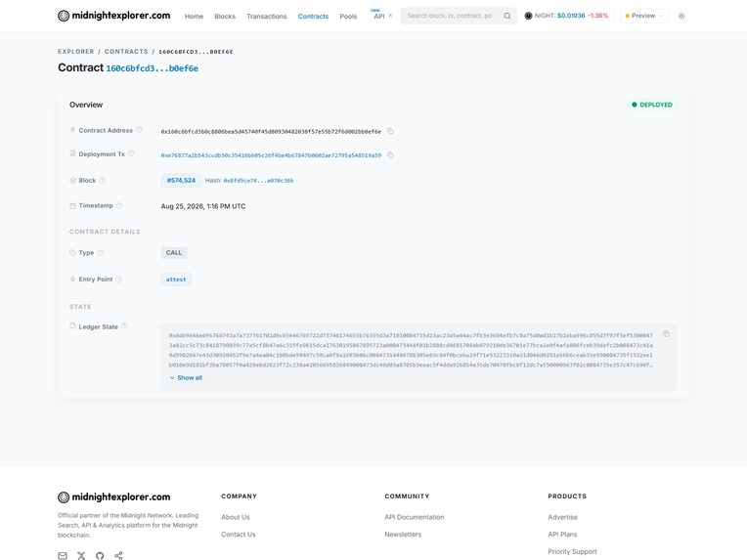Copy the deployment tx hash
This screenshot has width=747, height=560.
click(x=390, y=154)
